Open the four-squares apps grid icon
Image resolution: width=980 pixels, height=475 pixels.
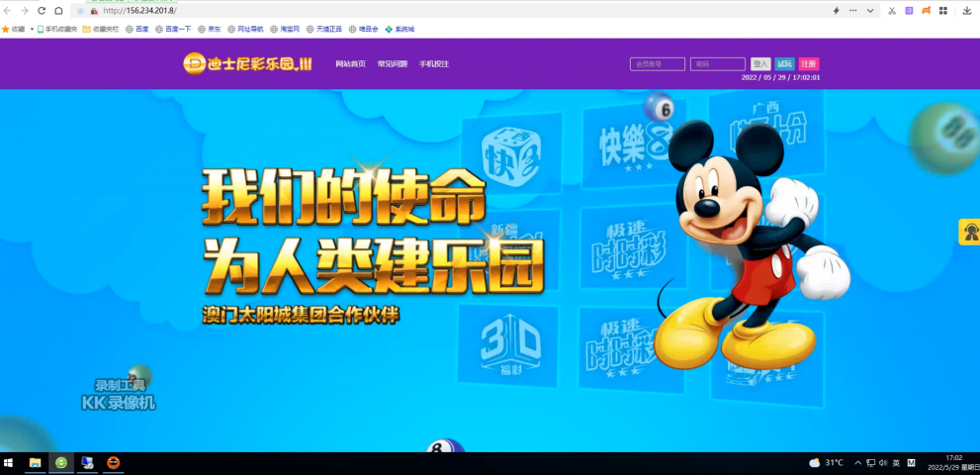tap(943, 11)
